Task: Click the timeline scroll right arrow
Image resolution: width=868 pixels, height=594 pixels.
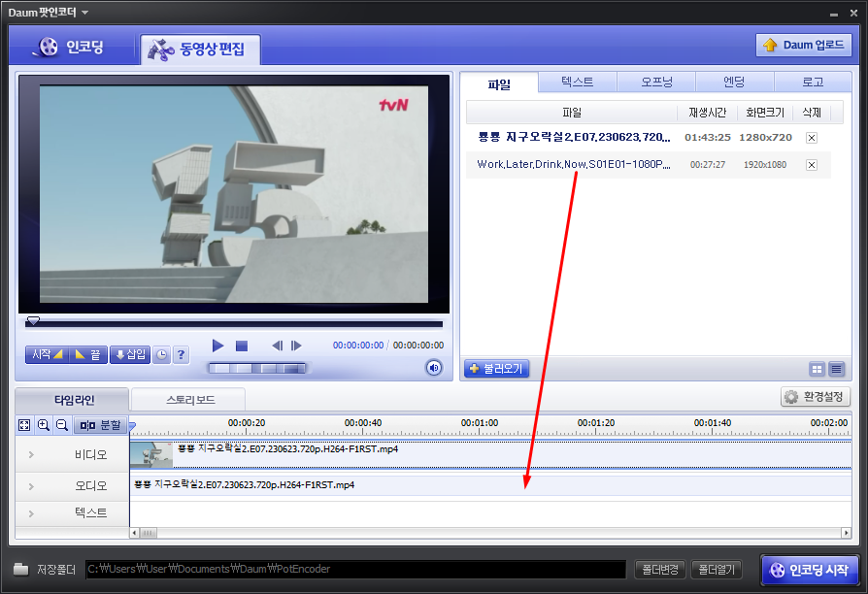Action: (x=846, y=533)
